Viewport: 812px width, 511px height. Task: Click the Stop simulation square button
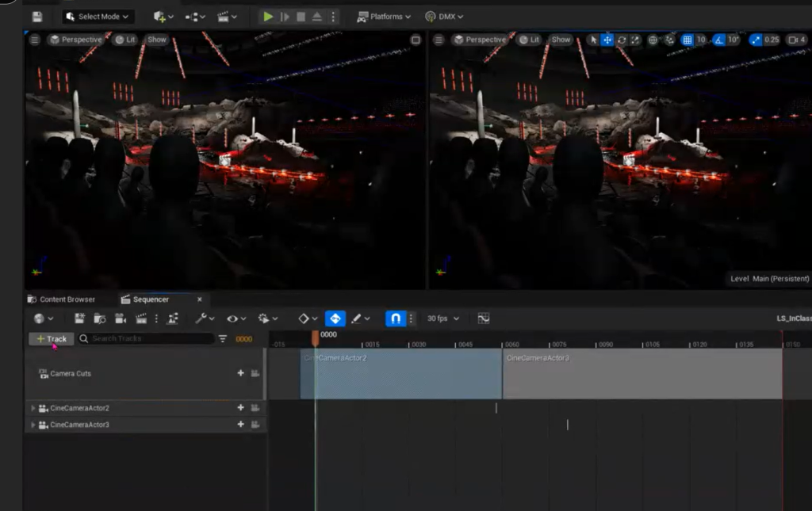point(301,17)
